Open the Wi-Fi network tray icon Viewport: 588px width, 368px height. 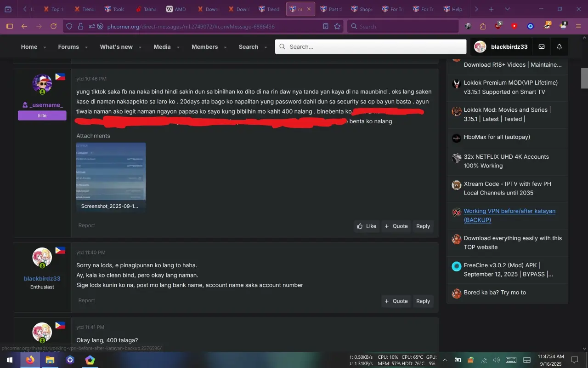484,360
